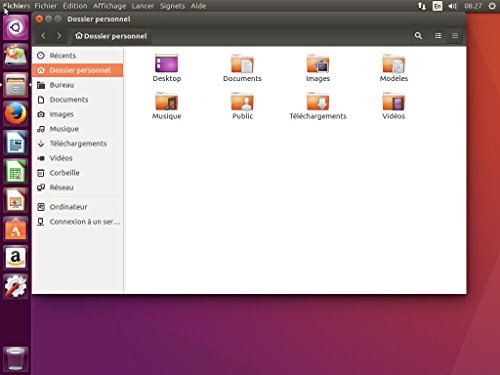500x375 pixels.
Task: Launch LibreOffice Impress from launcher
Action: 15,200
